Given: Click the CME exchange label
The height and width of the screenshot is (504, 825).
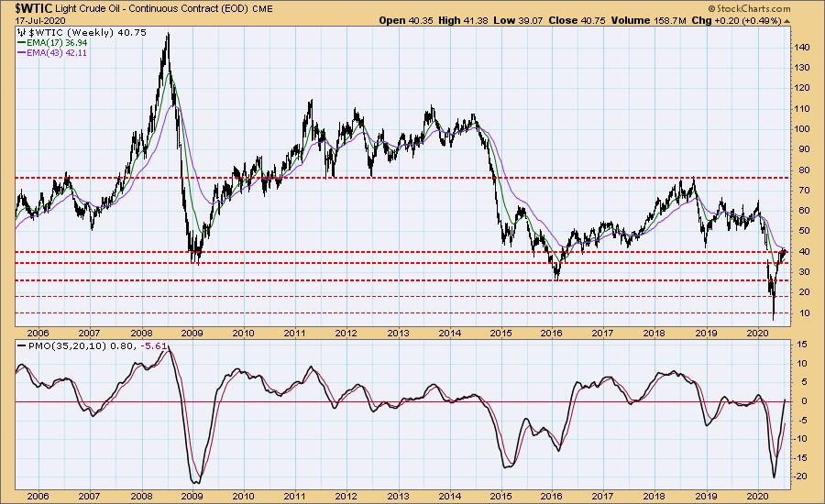Looking at the screenshot, I should tap(262, 9).
